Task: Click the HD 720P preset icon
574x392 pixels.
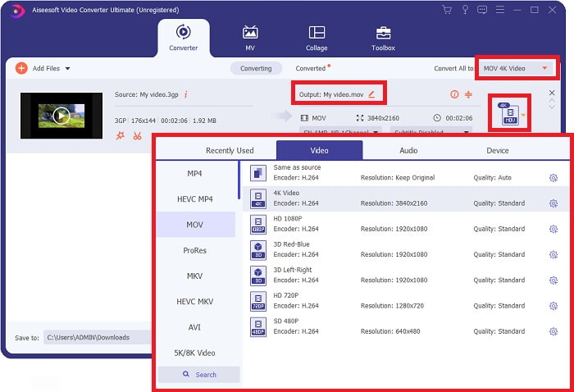Action: 258,301
